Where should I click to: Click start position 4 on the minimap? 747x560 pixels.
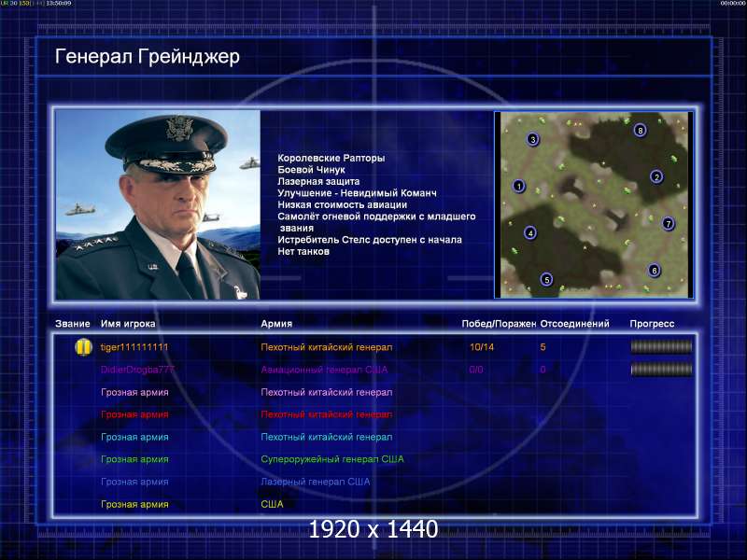pos(530,232)
